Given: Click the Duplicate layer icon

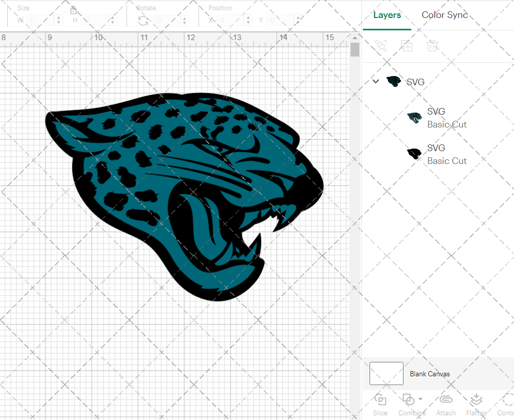Looking at the screenshot, I should (407, 46).
